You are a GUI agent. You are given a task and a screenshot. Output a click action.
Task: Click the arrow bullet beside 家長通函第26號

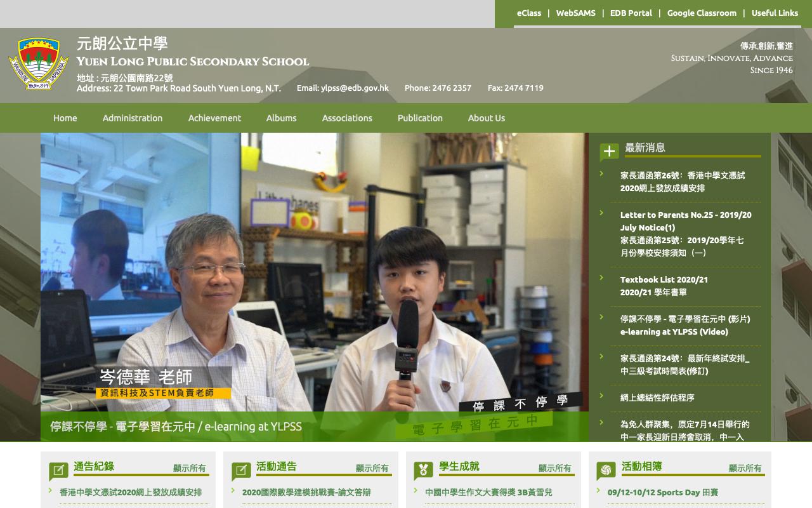click(601, 173)
